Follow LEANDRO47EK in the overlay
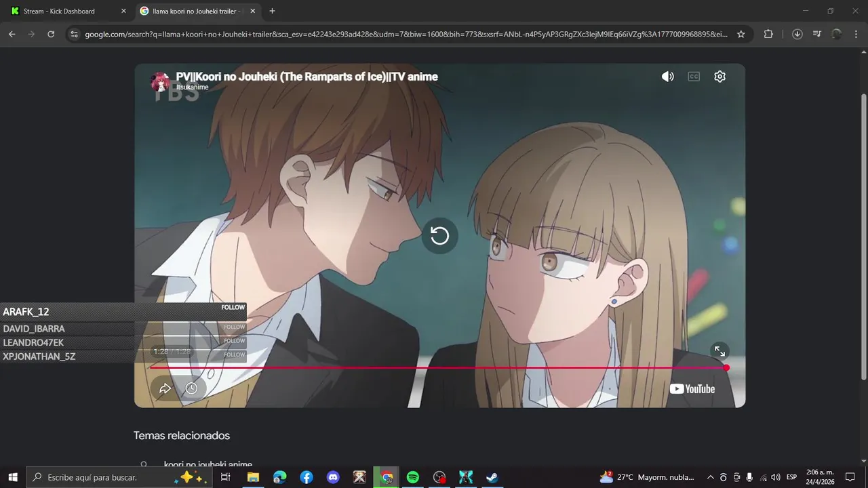Image resolution: width=868 pixels, height=488 pixels. 234,341
